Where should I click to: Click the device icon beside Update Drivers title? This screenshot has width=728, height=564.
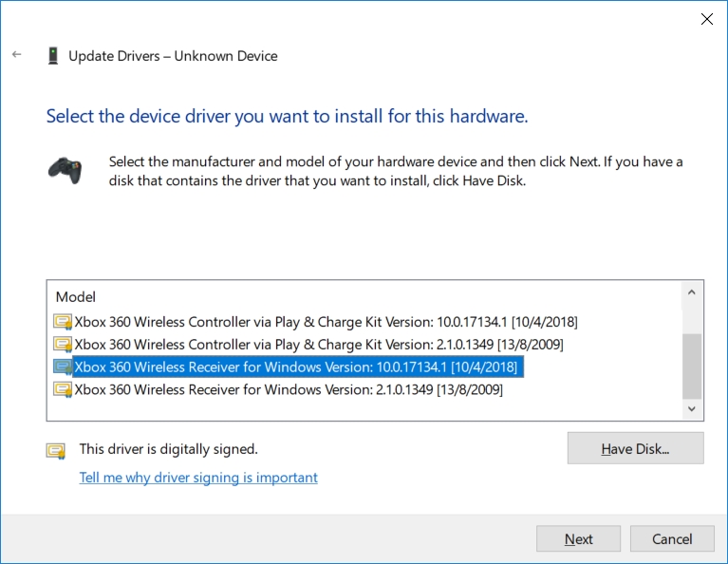(x=53, y=56)
